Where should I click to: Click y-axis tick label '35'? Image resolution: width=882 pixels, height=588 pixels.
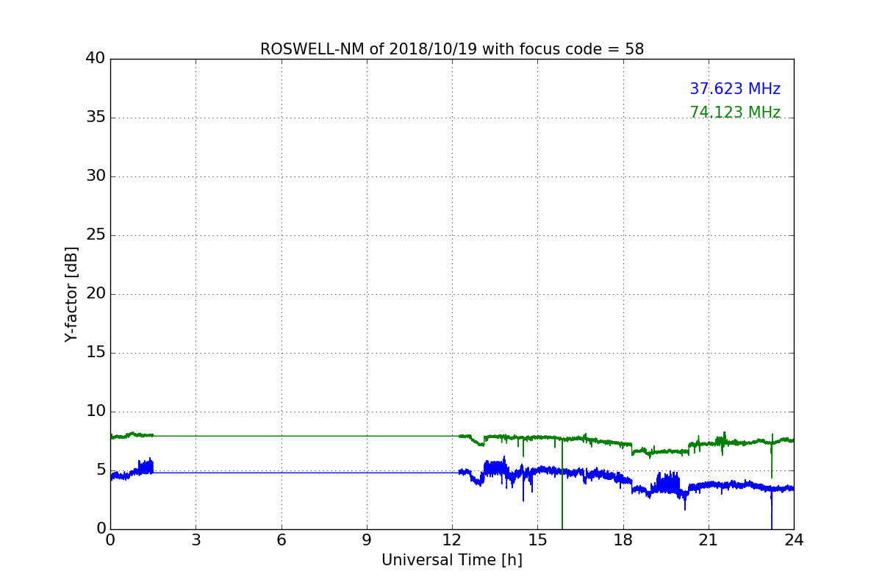(95, 118)
